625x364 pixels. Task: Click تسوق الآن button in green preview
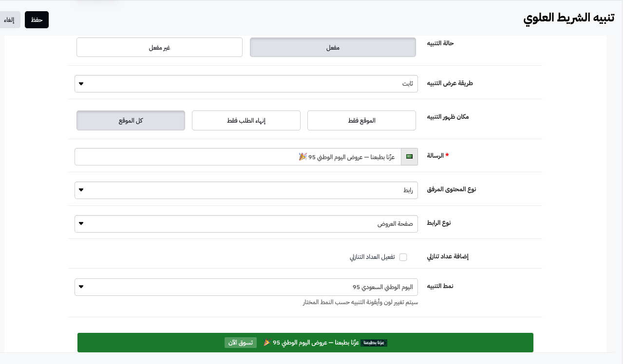pos(241,343)
